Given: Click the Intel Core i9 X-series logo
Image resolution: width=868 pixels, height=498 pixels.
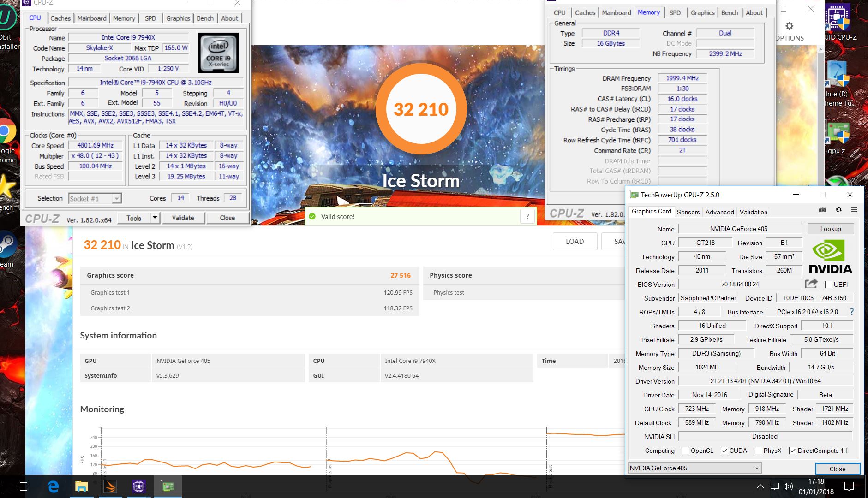Looking at the screenshot, I should tap(218, 53).
